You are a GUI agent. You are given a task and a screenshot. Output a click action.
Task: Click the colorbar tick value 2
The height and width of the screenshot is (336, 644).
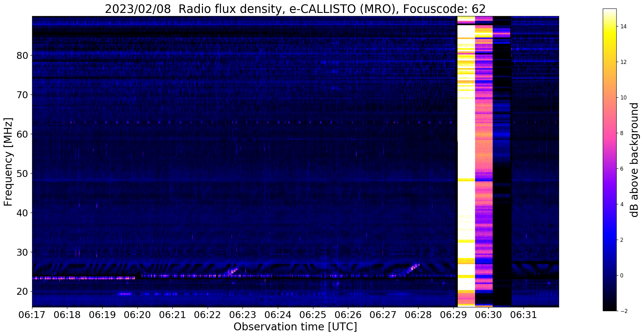(x=622, y=240)
